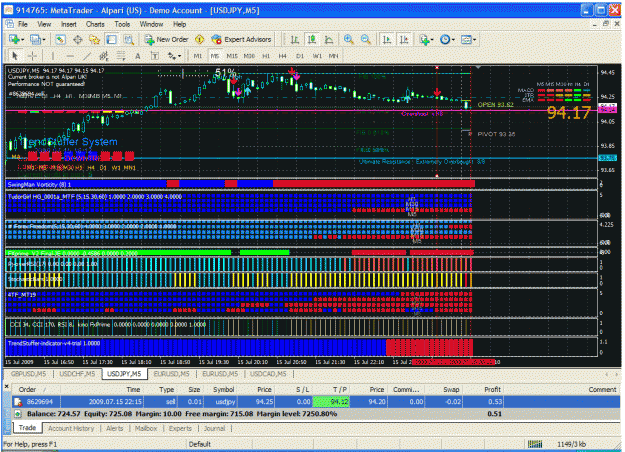This screenshot has width=625, height=452.
Task: Select the arrow cursor tool
Action: coord(15,56)
